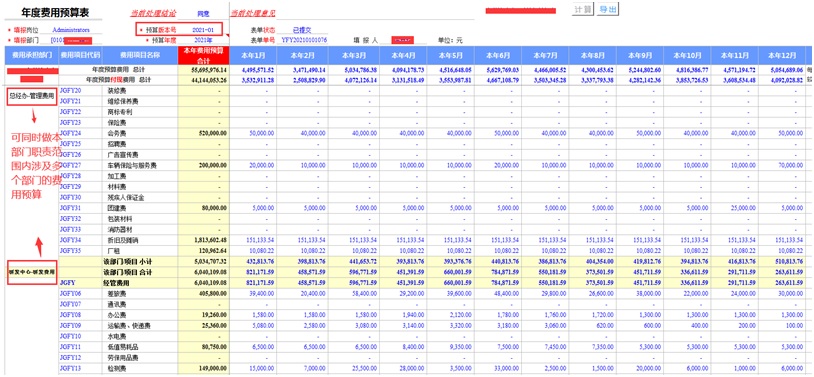The height and width of the screenshot is (377, 814).
Task: Click the code JGFY24
Action: pos(71,133)
